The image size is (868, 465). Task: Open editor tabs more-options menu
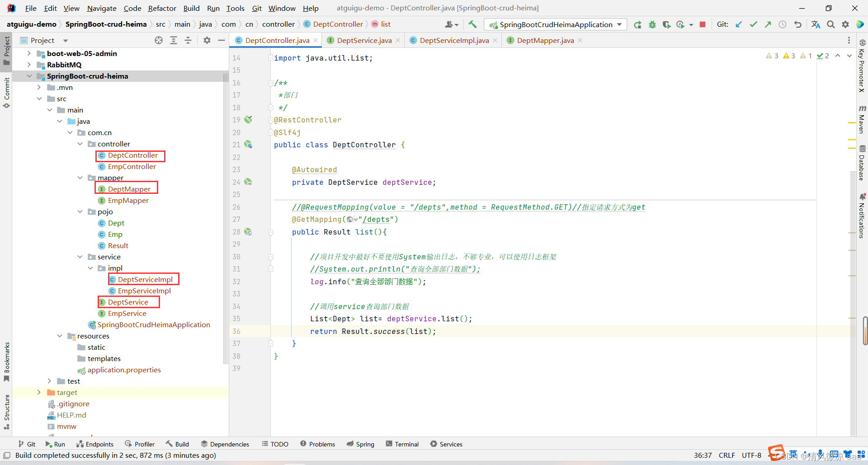(x=849, y=40)
